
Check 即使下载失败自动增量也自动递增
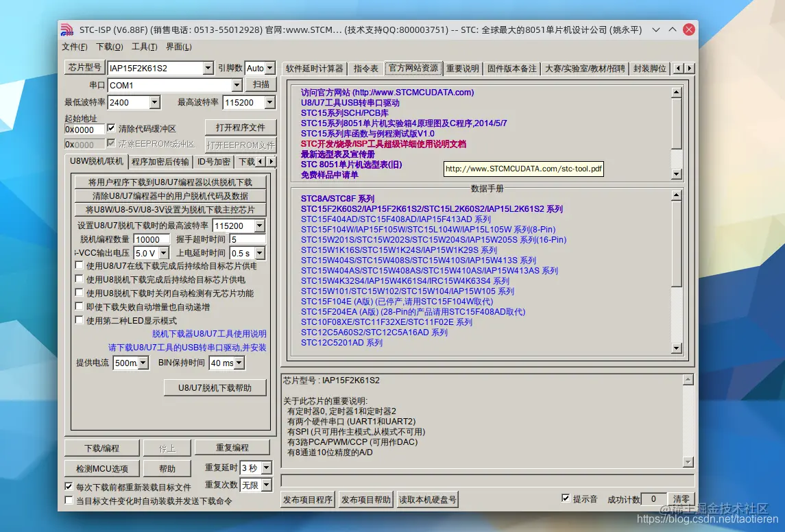(79, 306)
